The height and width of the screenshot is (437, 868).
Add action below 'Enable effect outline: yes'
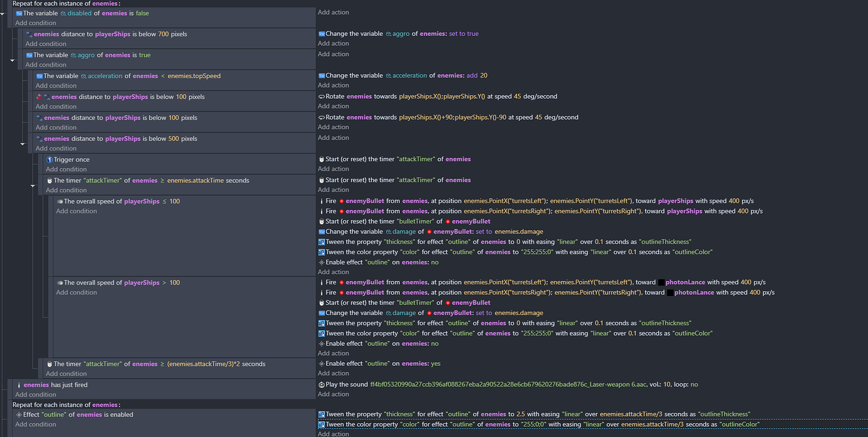pyautogui.click(x=333, y=373)
